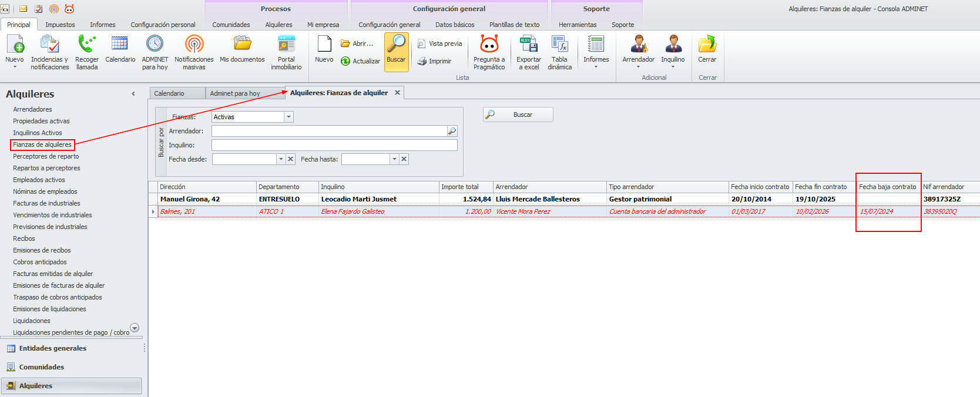
Task: Click the Nuevo ribbon icon with green plus
Action: [x=15, y=45]
